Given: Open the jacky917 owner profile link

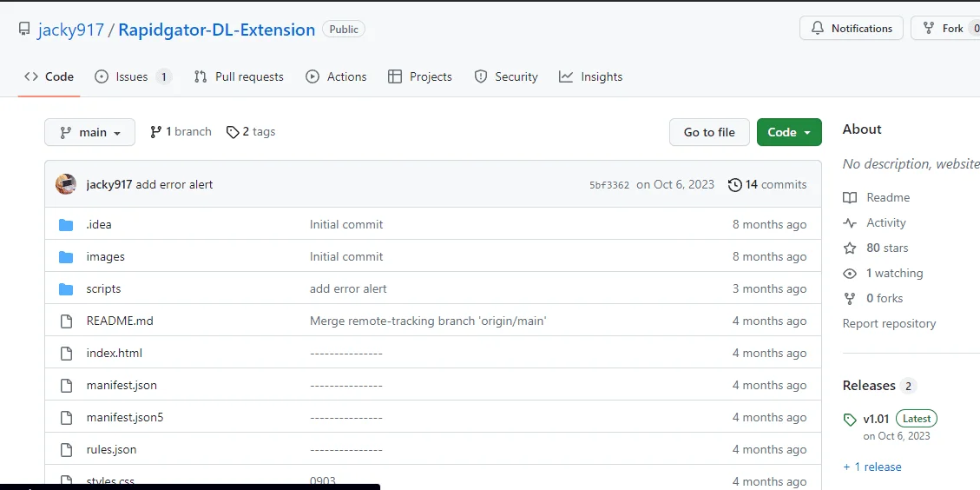Looking at the screenshot, I should pyautogui.click(x=70, y=30).
